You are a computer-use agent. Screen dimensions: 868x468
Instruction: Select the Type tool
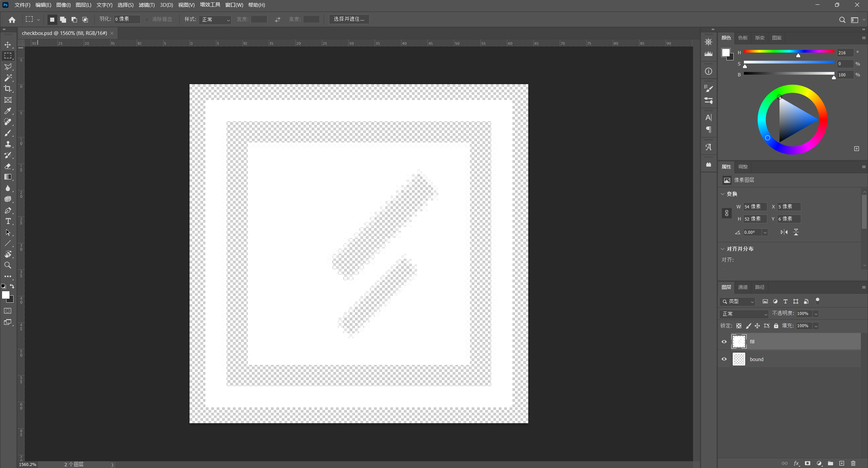8,221
